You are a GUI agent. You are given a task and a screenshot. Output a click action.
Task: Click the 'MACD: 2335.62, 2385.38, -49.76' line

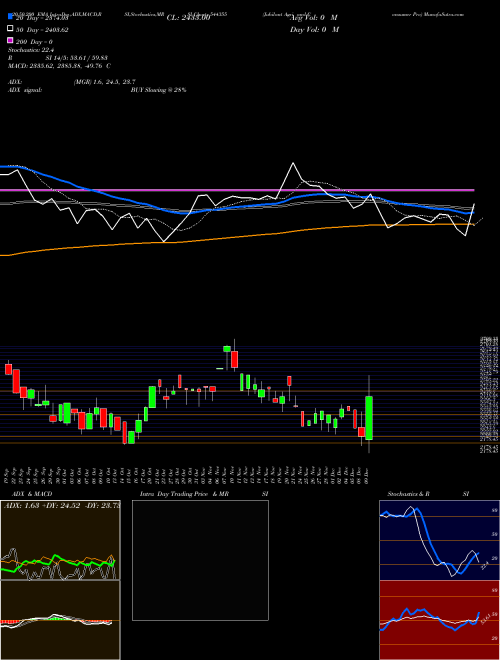point(56,66)
